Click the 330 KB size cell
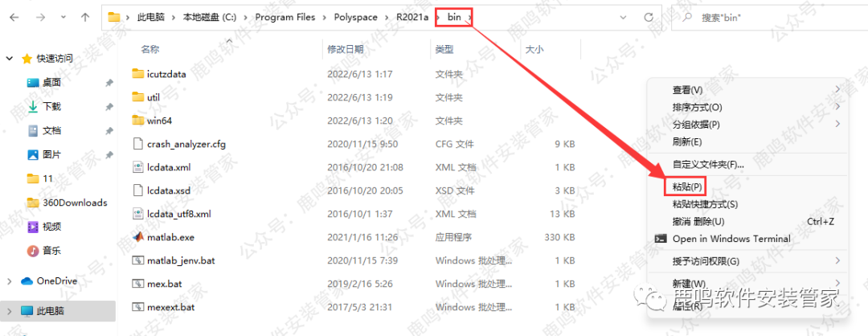The height and width of the screenshot is (336, 868). click(x=559, y=237)
